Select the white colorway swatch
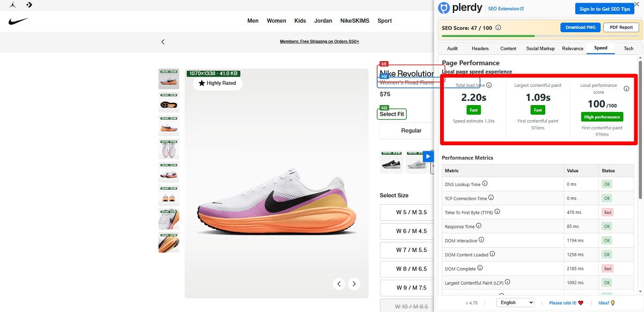This screenshot has width=644, height=312. 417,162
